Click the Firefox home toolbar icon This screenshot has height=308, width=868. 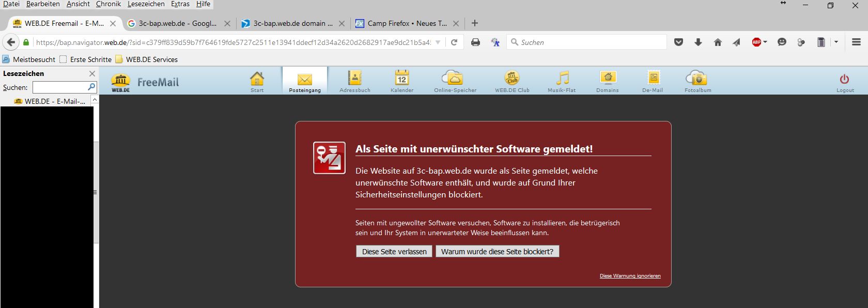(x=718, y=42)
